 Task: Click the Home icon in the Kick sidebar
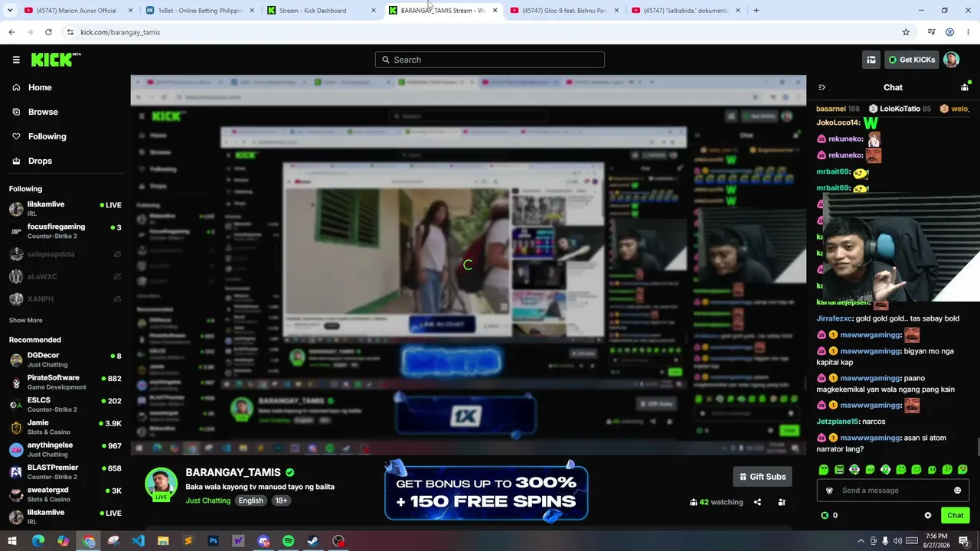click(x=16, y=87)
